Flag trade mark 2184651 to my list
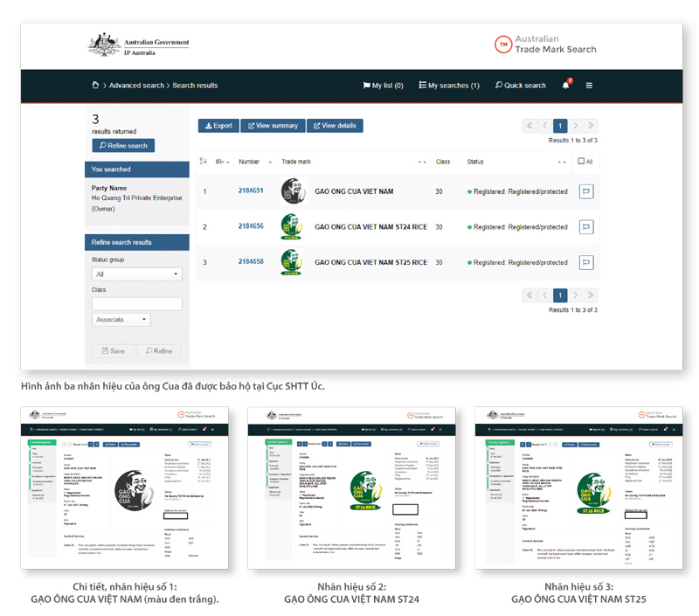The width and height of the screenshot is (699, 616). coord(586,191)
